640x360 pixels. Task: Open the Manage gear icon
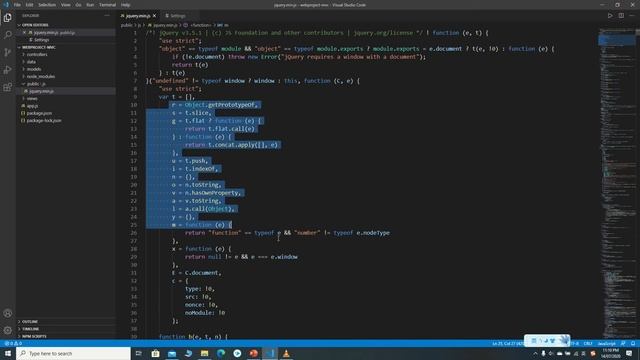click(x=7, y=330)
